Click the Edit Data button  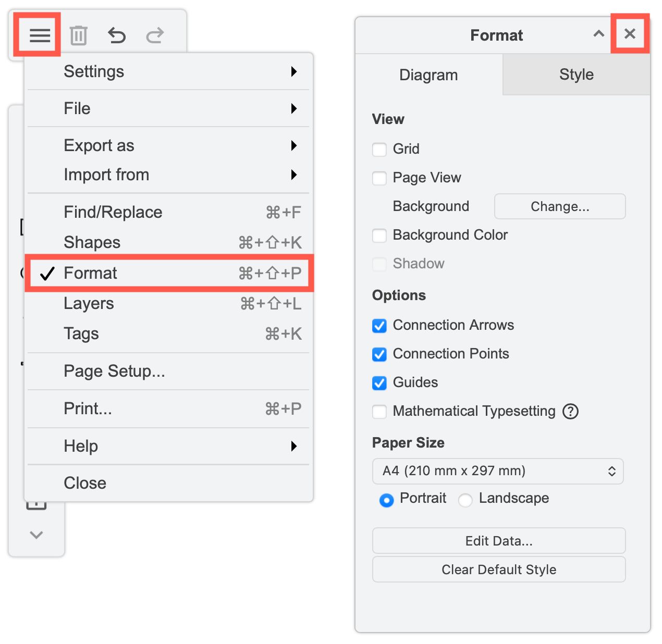(x=498, y=541)
